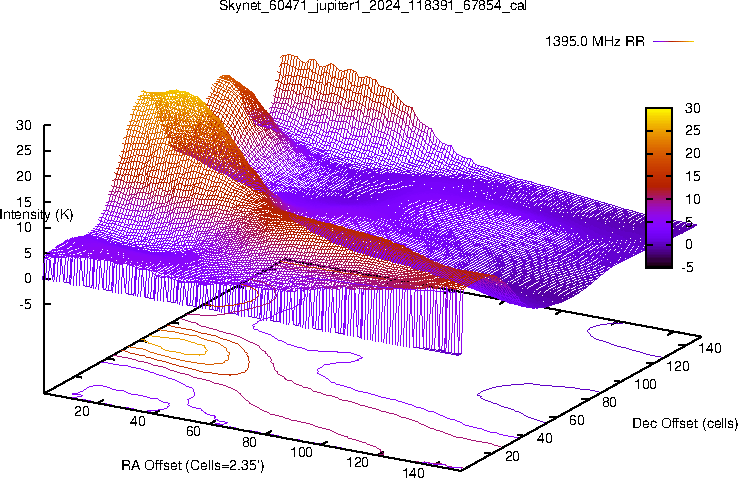
Task: Click the 100 tick on the RA Offset axis
Action: (x=301, y=452)
